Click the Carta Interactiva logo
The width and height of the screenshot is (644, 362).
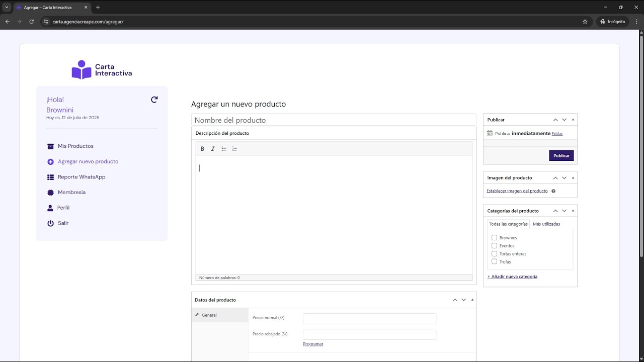102,70
